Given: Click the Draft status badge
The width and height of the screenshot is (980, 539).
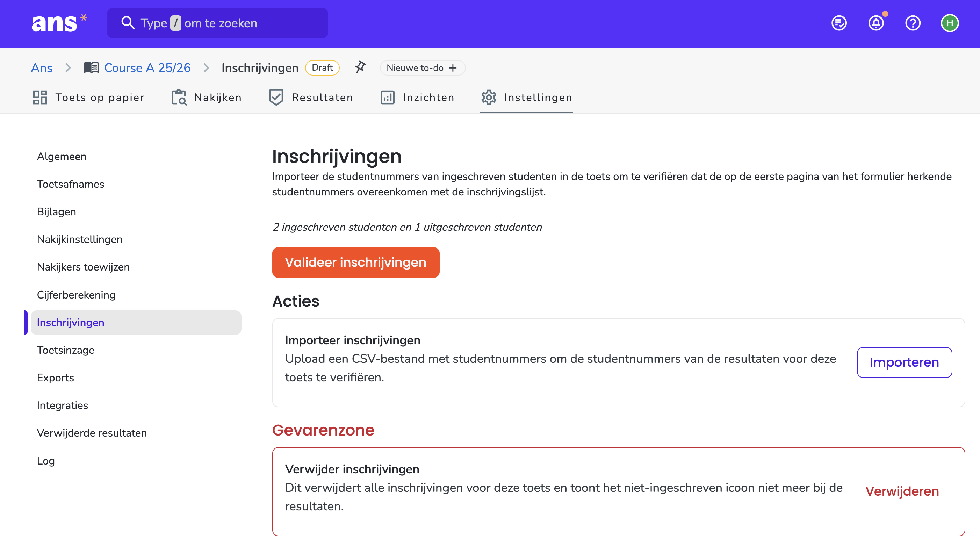Looking at the screenshot, I should [x=322, y=68].
